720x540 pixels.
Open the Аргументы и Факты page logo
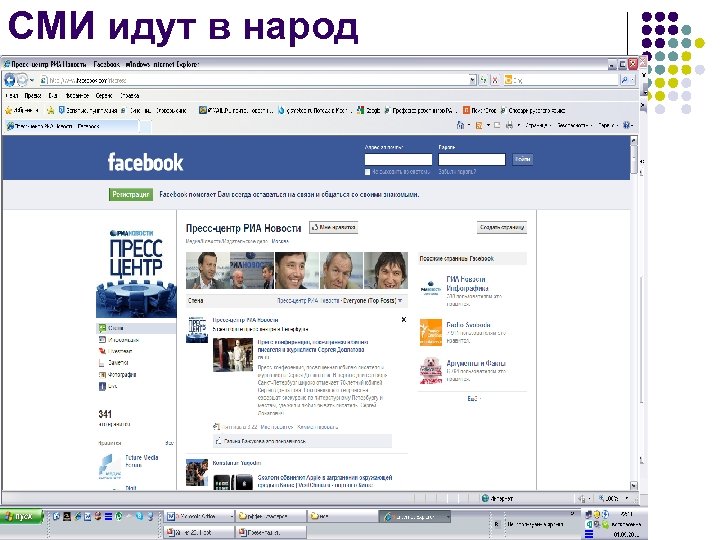431,370
